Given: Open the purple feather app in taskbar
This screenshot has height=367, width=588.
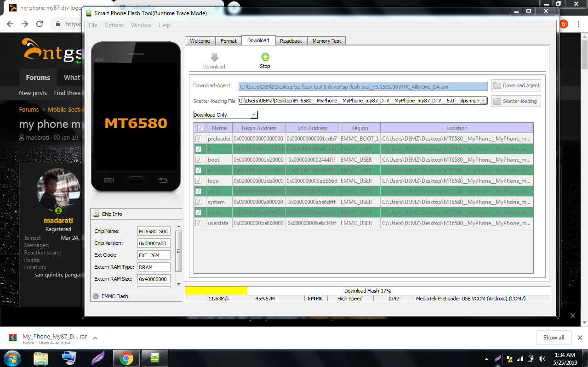Looking at the screenshot, I should click(97, 358).
